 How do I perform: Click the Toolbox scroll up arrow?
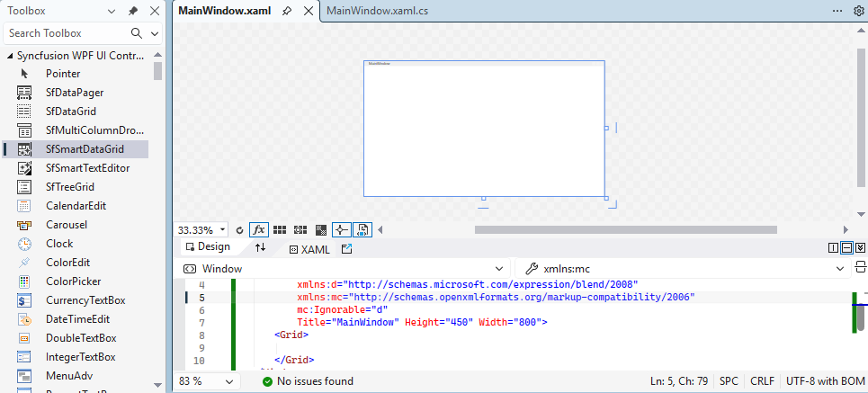[x=157, y=55]
